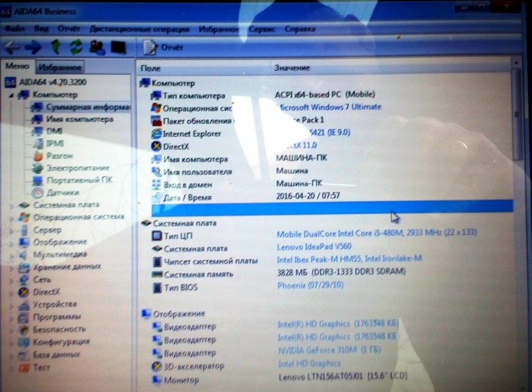Image resolution: width=532 pixels, height=392 pixels.
Task: Select the highlighted blue row in the list
Action: [x=332, y=208]
